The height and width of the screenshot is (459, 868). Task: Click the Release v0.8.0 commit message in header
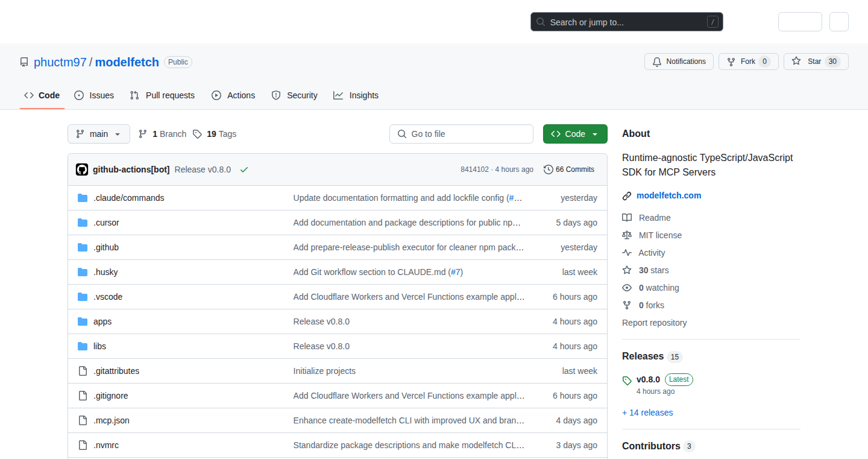tap(203, 169)
